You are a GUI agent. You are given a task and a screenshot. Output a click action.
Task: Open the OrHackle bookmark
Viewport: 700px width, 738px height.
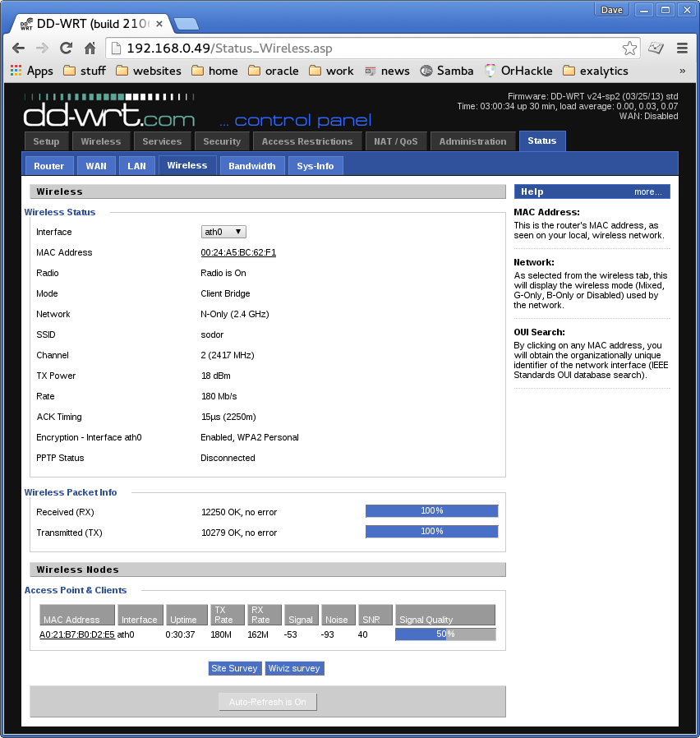(x=518, y=71)
